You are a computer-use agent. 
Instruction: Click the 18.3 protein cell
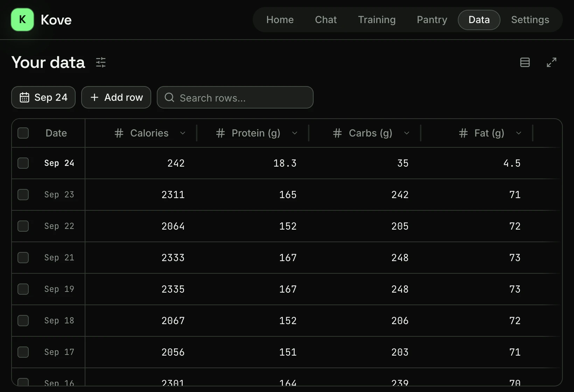point(253,163)
